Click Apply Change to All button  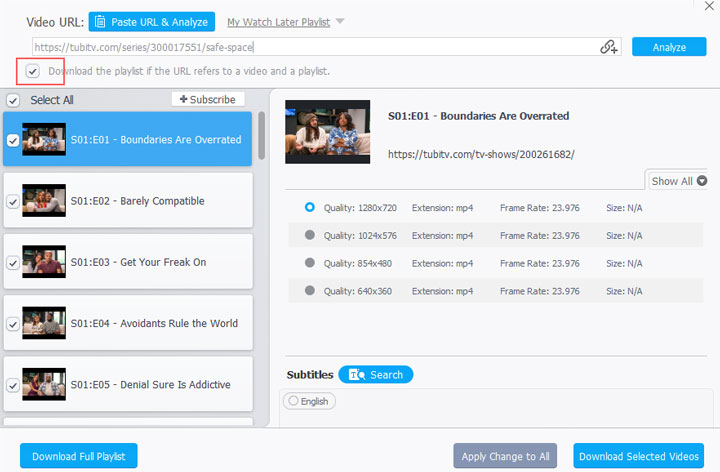click(x=505, y=456)
